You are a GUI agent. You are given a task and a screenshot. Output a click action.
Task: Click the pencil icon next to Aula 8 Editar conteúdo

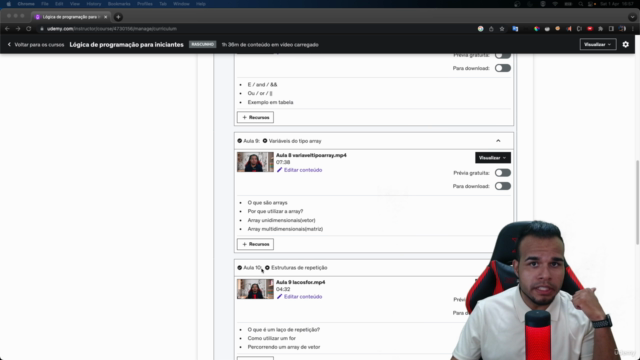click(x=280, y=170)
